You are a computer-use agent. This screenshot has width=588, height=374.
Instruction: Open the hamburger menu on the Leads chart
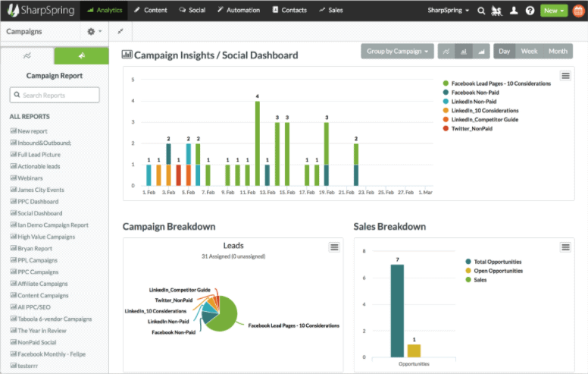click(x=334, y=247)
